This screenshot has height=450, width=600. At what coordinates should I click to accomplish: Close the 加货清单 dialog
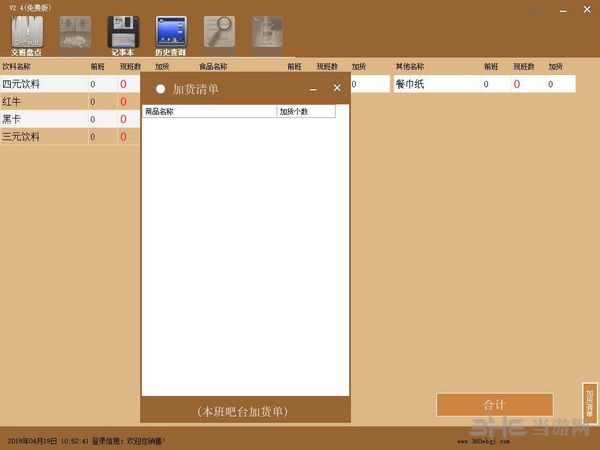[337, 88]
